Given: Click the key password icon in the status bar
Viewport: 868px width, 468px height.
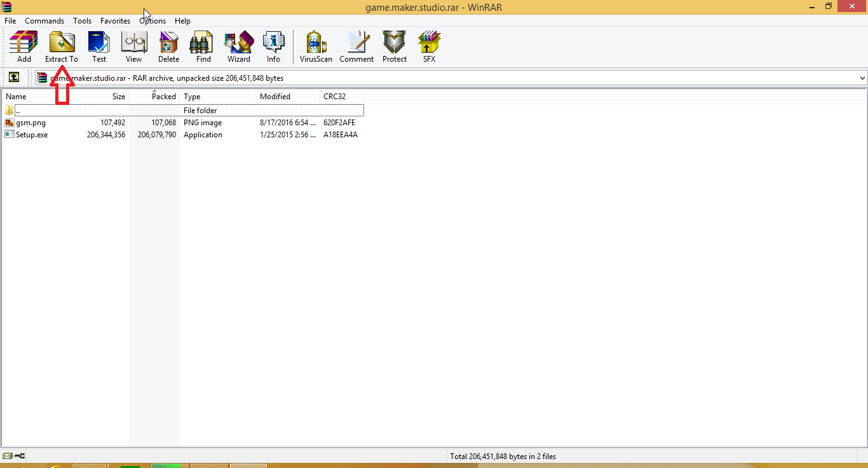Looking at the screenshot, I should tap(20, 456).
